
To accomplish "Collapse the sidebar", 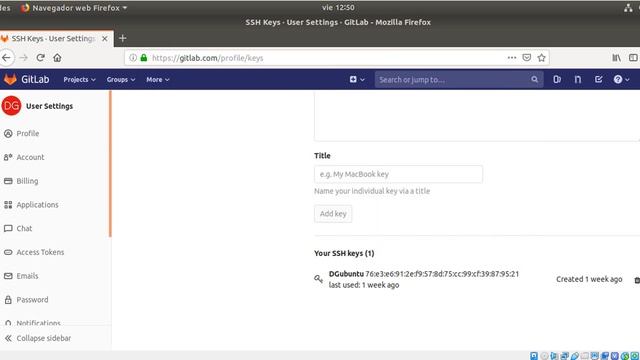I will pos(38,338).
